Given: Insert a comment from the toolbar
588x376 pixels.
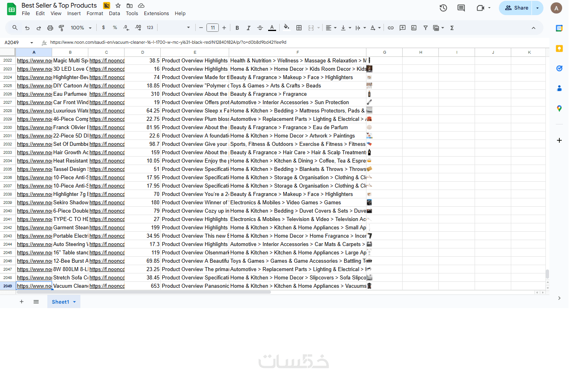Looking at the screenshot, I should click(403, 28).
